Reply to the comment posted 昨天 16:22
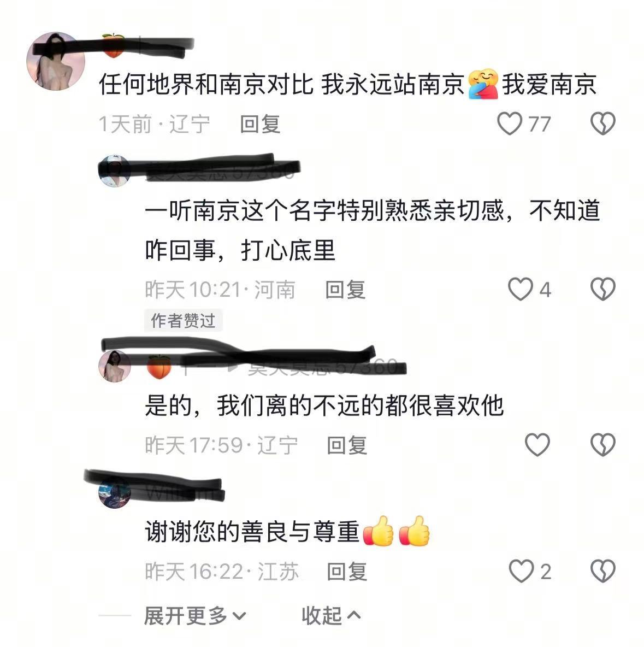This screenshot has width=644, height=647. 347,572
